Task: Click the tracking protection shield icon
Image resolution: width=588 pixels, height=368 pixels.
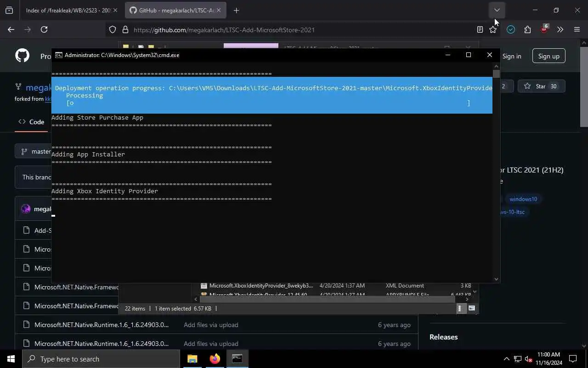Action: 113,29
